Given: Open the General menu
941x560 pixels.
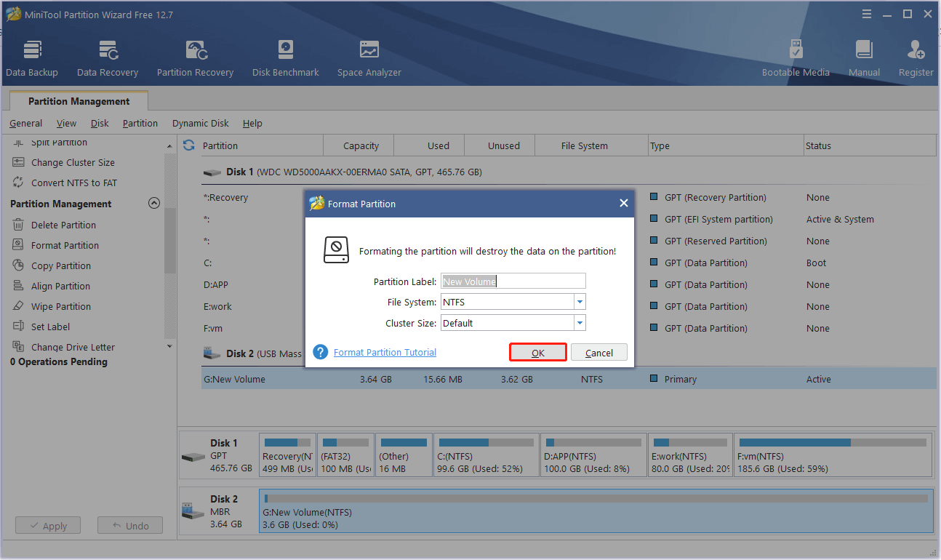Looking at the screenshot, I should (x=26, y=123).
